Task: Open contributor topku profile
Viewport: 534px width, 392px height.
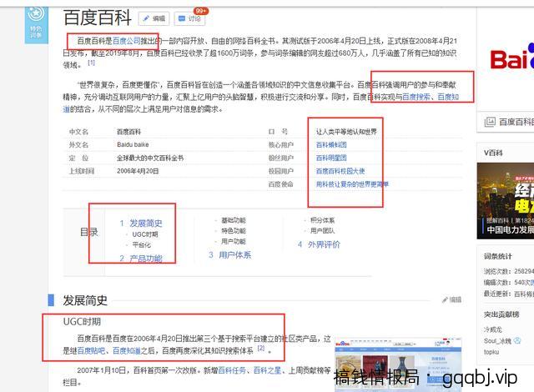Action: click(491, 352)
